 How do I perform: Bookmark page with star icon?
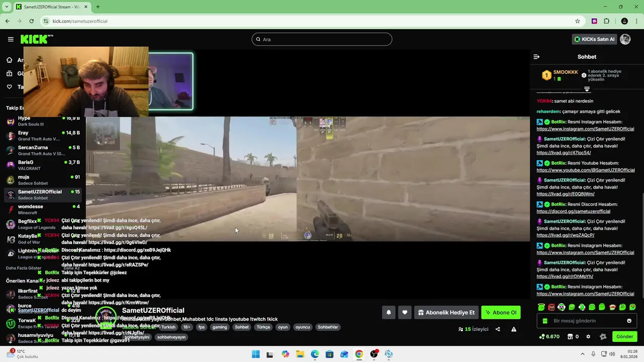point(578,21)
